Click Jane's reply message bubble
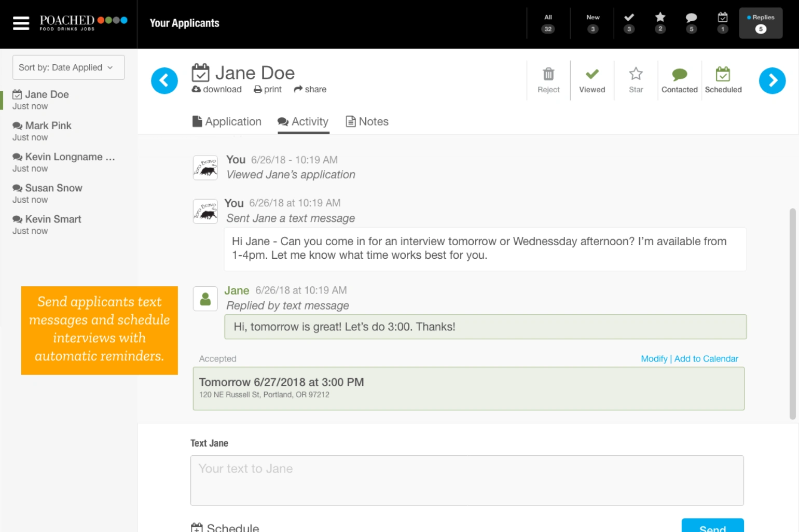The height and width of the screenshot is (532, 799). coord(485,327)
